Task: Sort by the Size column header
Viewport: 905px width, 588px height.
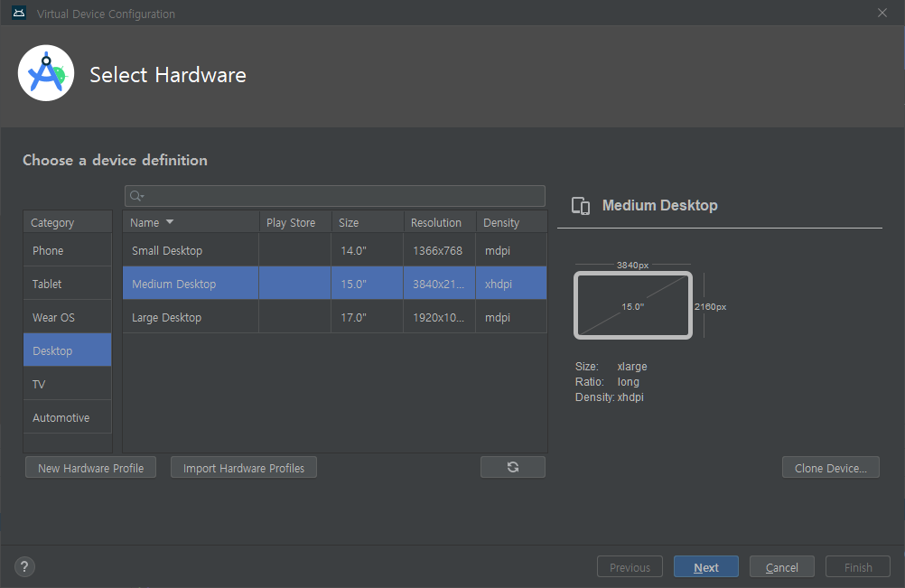Action: [x=367, y=222]
